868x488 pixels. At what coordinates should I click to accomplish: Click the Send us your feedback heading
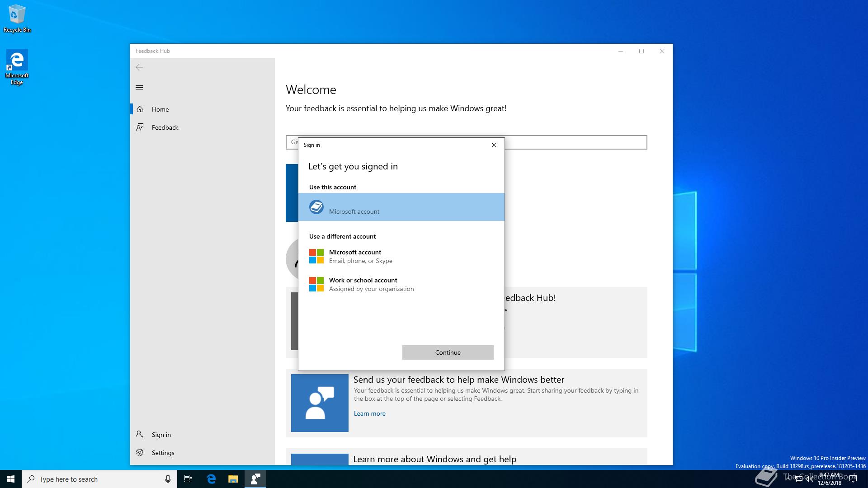459,380
